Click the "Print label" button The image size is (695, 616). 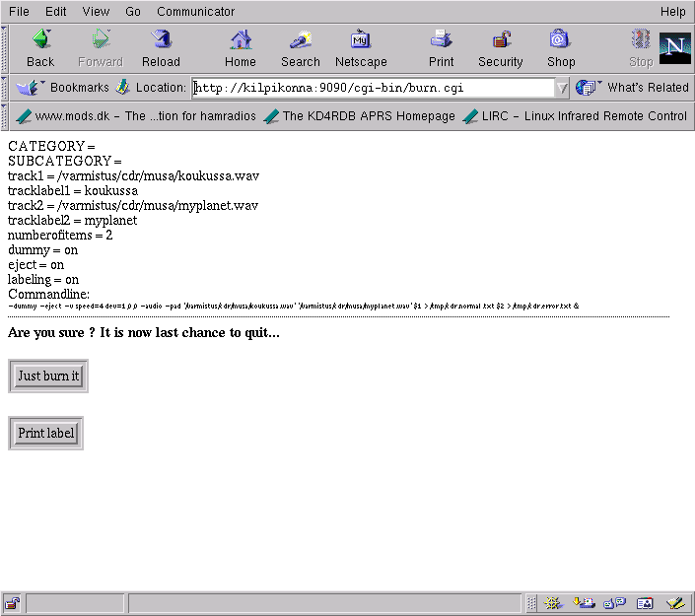coord(46,434)
